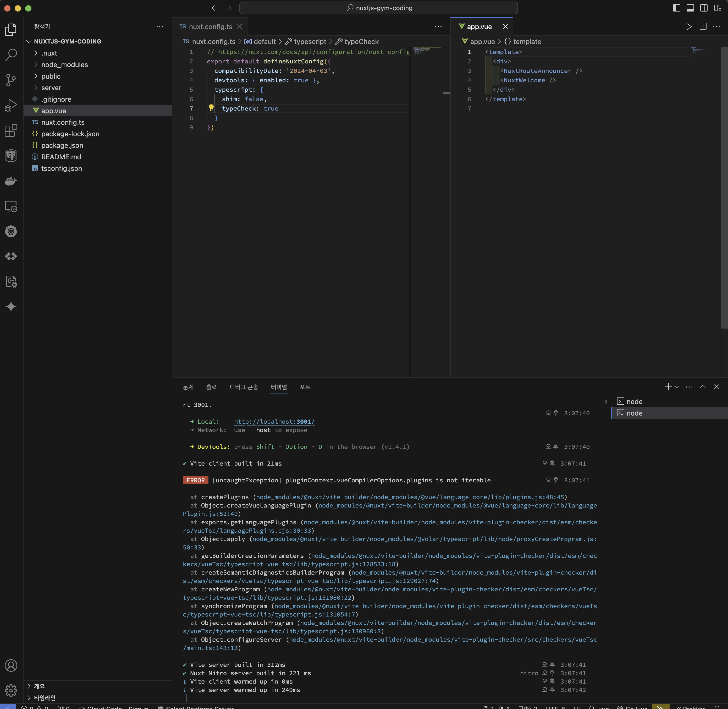Open the Source Control view icon

[11, 80]
